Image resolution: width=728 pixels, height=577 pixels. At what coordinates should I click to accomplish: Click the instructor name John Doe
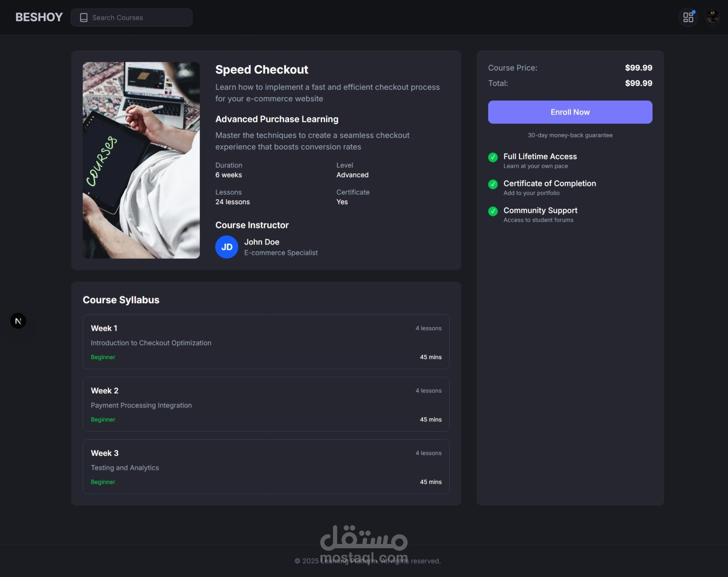point(261,242)
